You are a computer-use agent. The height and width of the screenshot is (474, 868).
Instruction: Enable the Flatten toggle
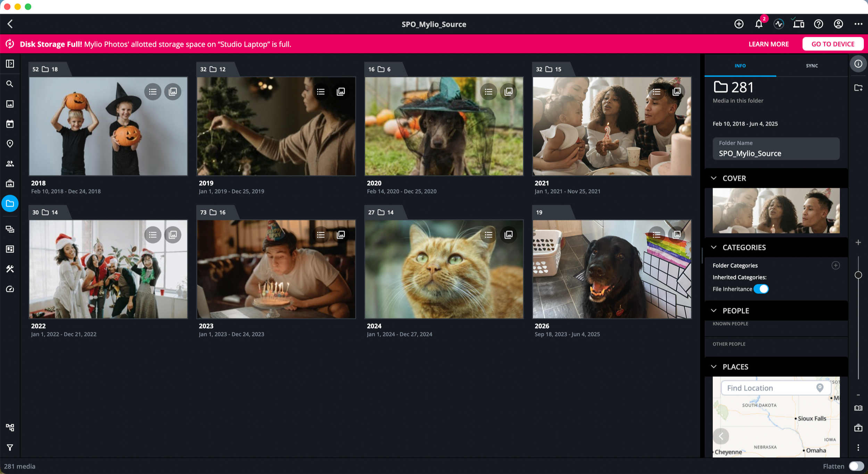(856, 466)
